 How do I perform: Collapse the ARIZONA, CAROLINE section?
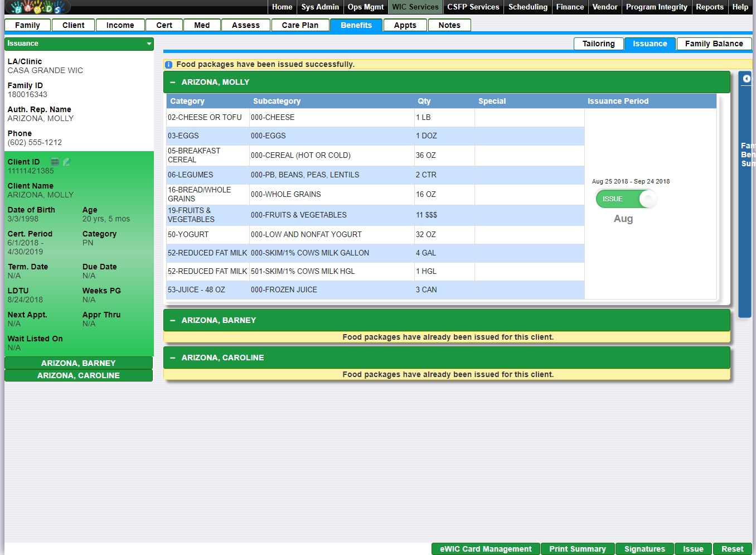coord(173,358)
